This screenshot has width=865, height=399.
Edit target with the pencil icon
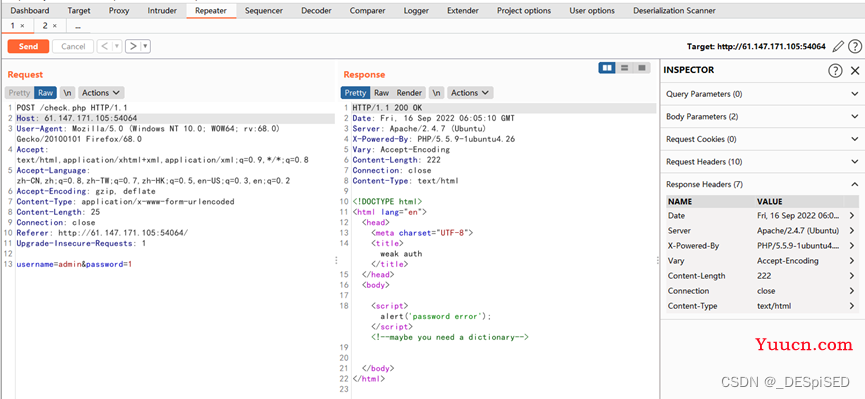coord(838,46)
